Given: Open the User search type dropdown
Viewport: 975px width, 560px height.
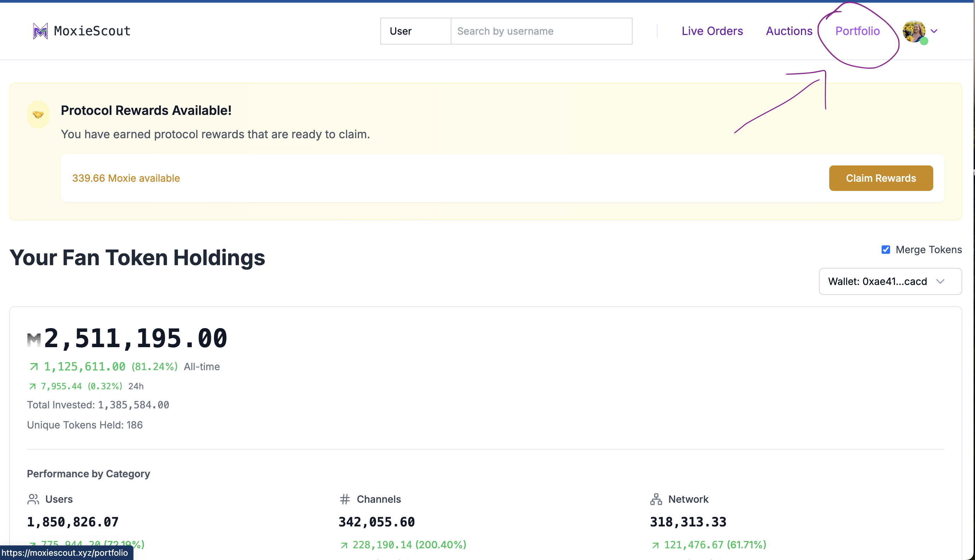Looking at the screenshot, I should click(416, 31).
